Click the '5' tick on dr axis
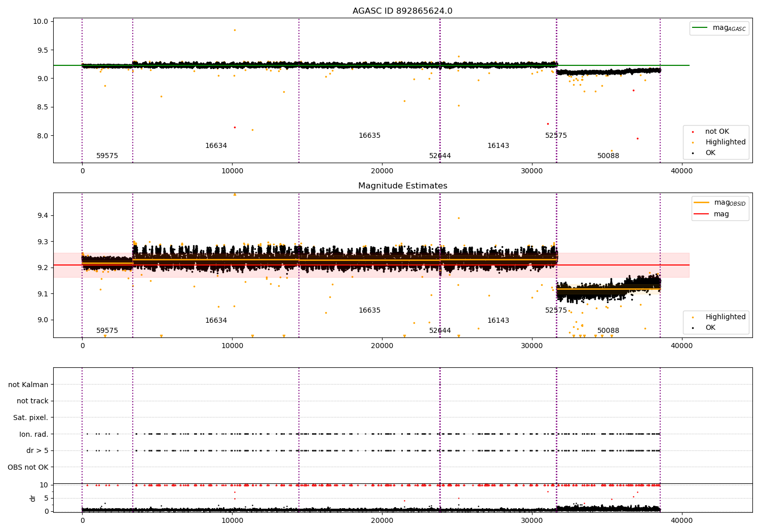Screen dimensions: 760x532 [46, 498]
